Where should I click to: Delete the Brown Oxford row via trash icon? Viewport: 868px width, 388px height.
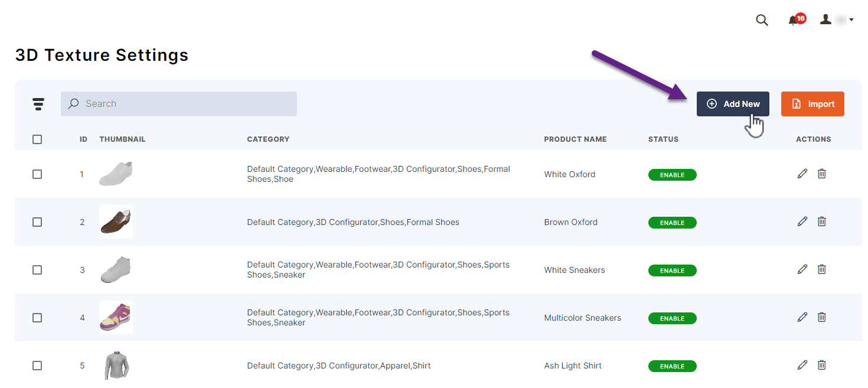coord(821,221)
